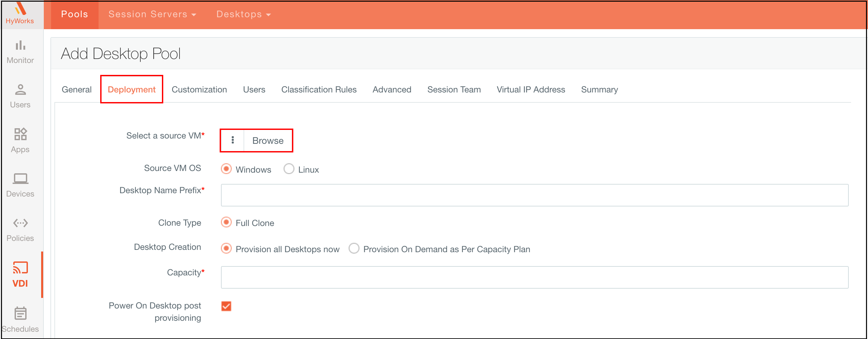868x339 pixels.
Task: Focus the Desktop Name Prefix field
Action: click(x=535, y=195)
